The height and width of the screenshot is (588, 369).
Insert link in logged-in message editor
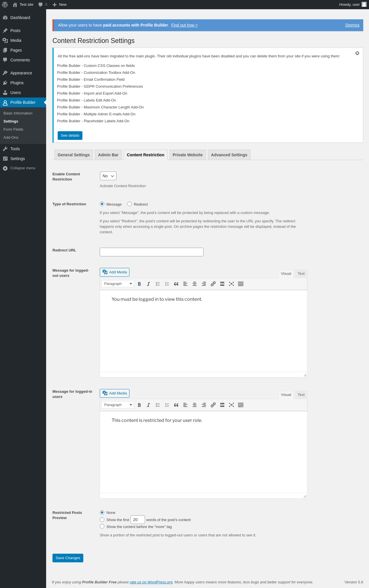(x=213, y=405)
